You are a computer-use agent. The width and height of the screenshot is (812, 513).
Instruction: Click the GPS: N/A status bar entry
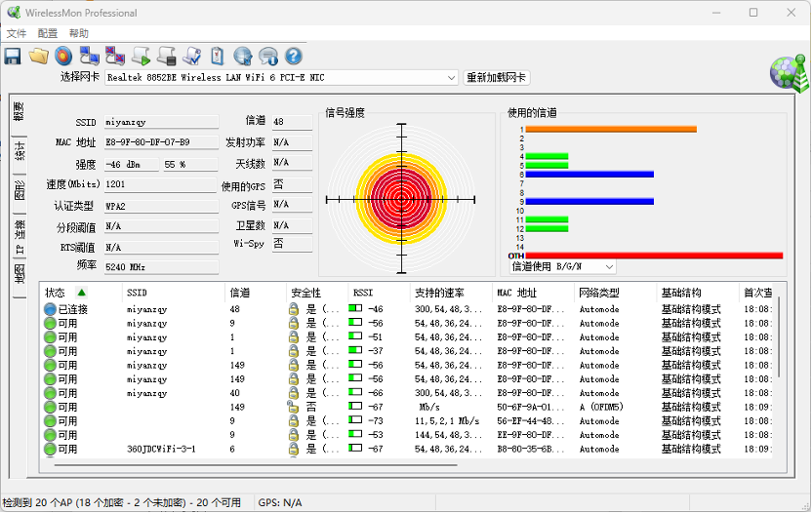(x=280, y=502)
